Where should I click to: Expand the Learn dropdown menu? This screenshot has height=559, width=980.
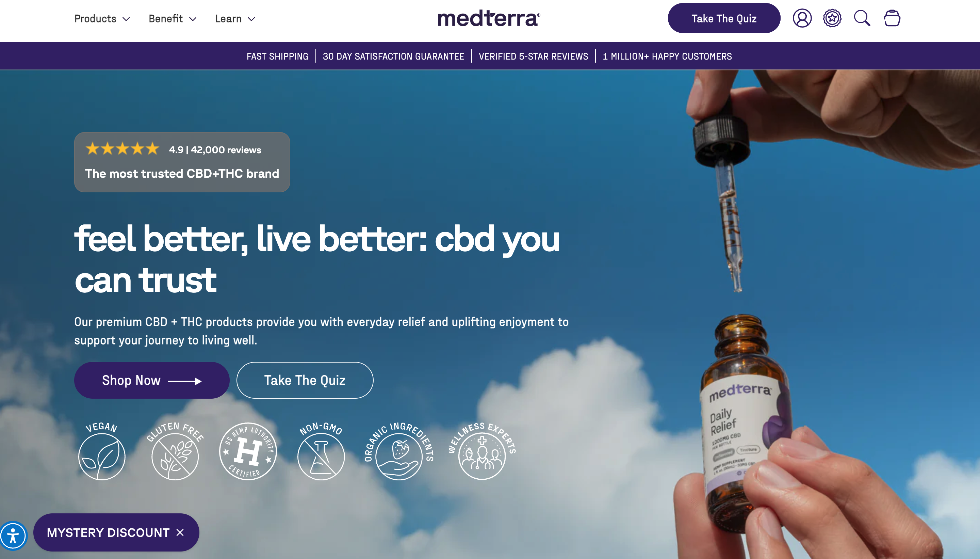click(x=235, y=18)
